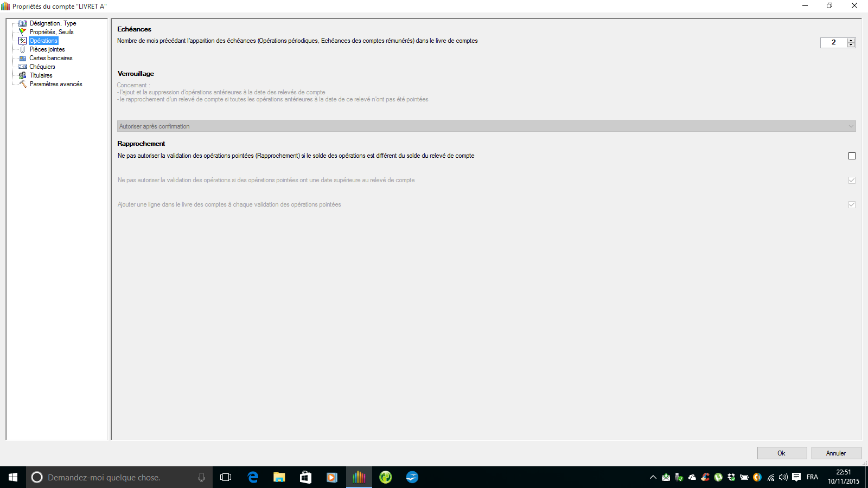Click the Désignation, Type tree icon
The width and height of the screenshot is (868, 488).
coord(23,23)
